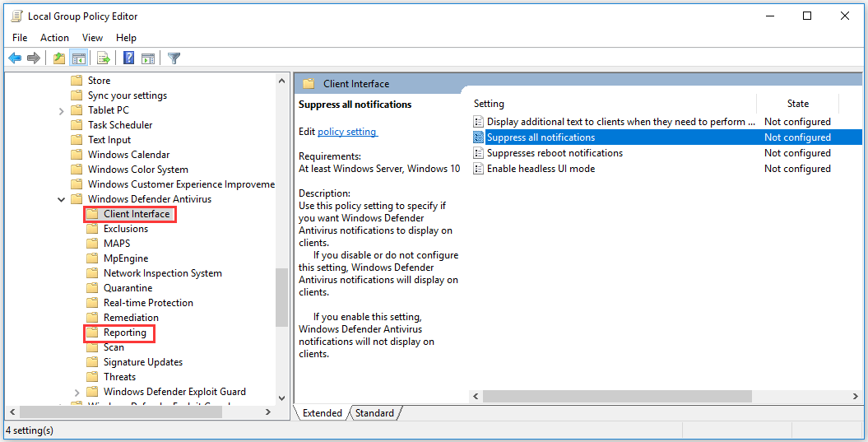Select the Client Interface tree item
The width and height of the screenshot is (868, 442).
click(x=137, y=214)
